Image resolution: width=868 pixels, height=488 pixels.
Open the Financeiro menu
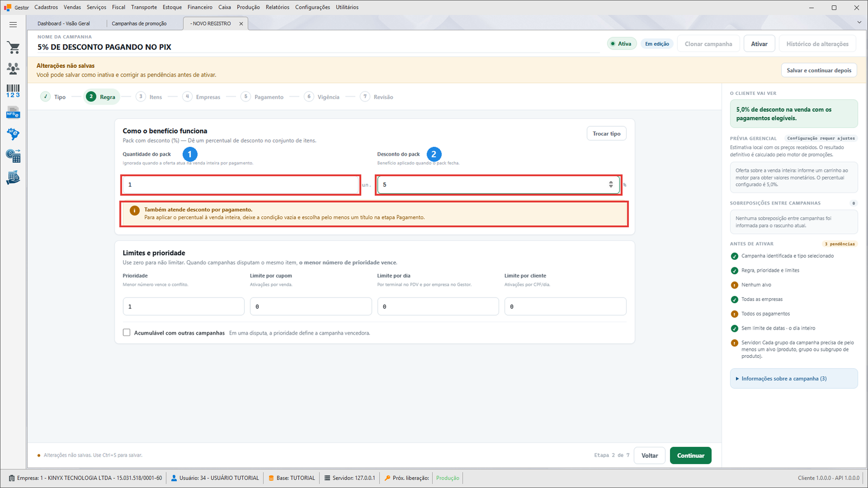click(200, 7)
